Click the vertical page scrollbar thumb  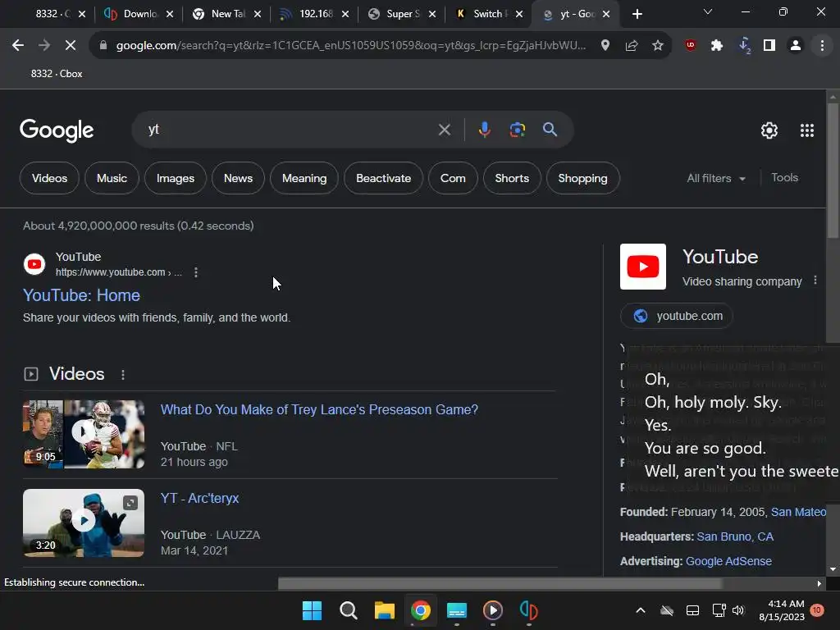pyautogui.click(x=833, y=171)
